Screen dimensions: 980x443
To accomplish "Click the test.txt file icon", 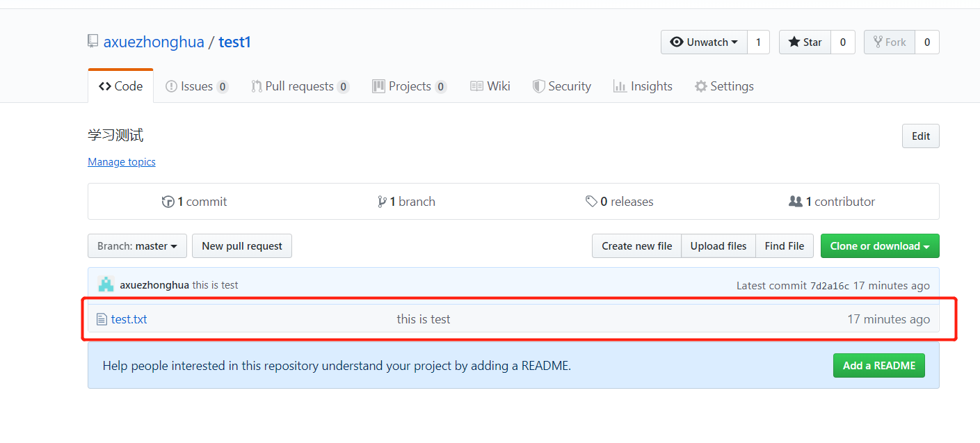I will (x=102, y=319).
